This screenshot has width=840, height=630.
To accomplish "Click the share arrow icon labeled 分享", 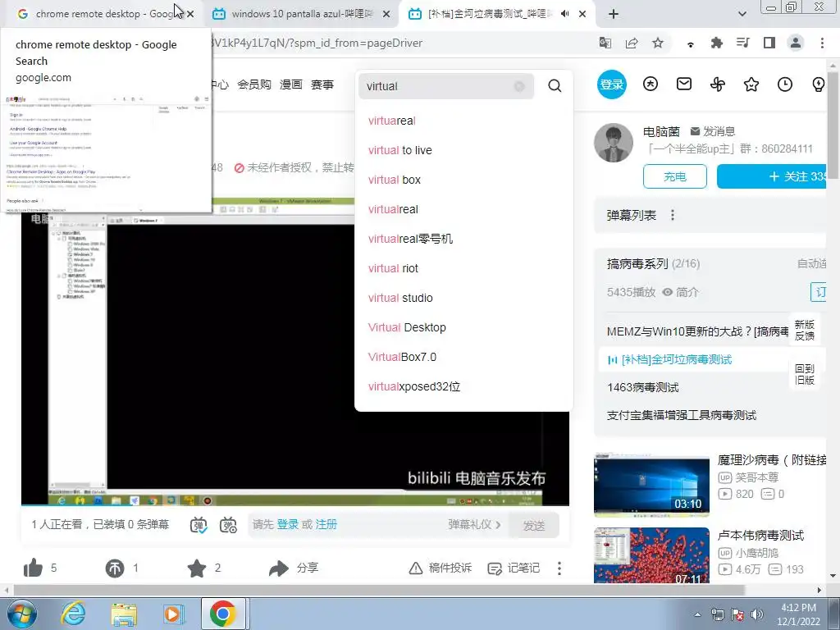I will click(279, 568).
